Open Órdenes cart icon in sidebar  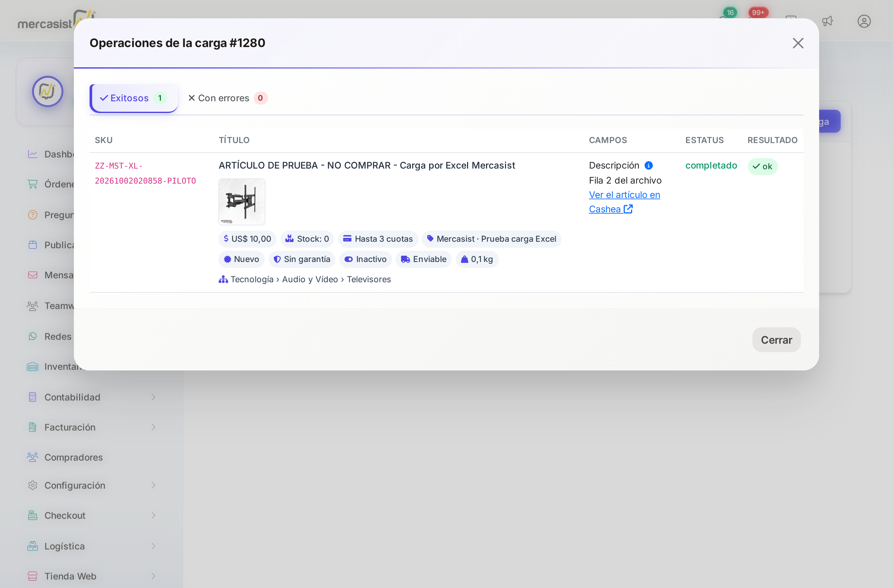[x=33, y=184]
